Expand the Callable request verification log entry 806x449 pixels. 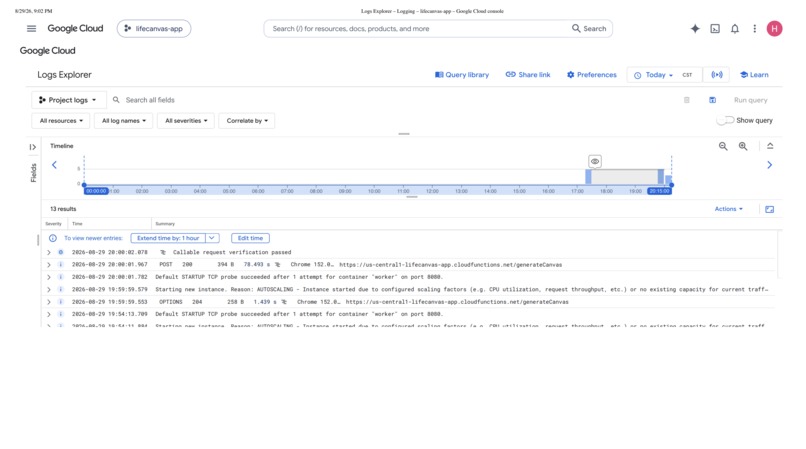coord(49,252)
